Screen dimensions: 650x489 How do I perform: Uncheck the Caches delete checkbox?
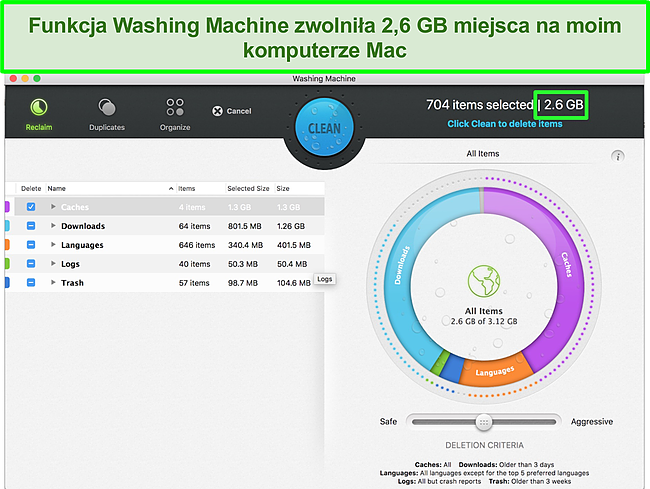31,207
